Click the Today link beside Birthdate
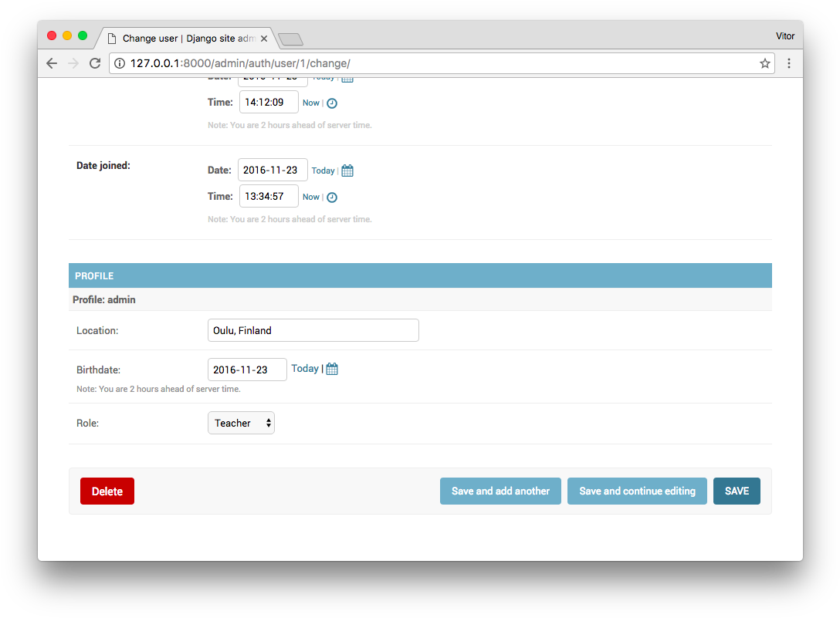This screenshot has height=618, width=840. pos(304,368)
